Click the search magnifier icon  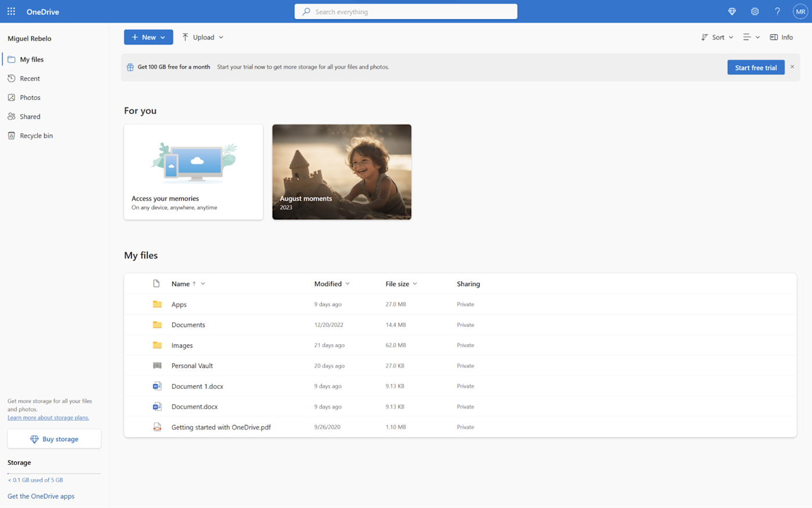(x=306, y=12)
